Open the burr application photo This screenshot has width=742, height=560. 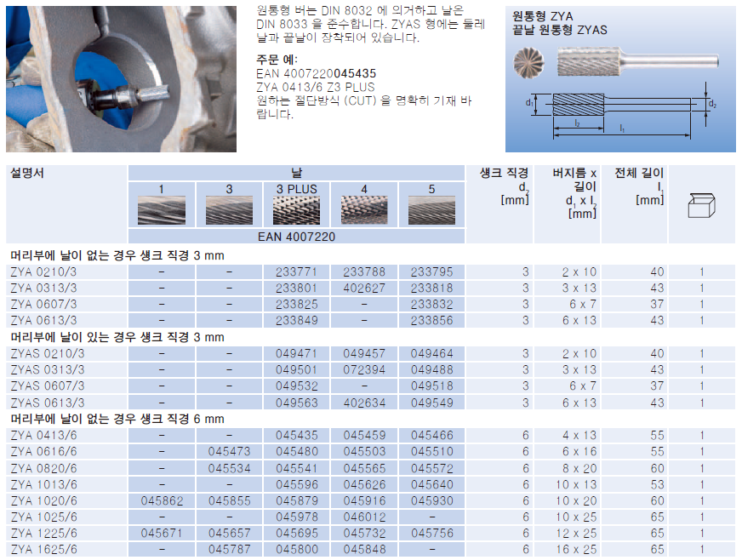click(x=121, y=79)
